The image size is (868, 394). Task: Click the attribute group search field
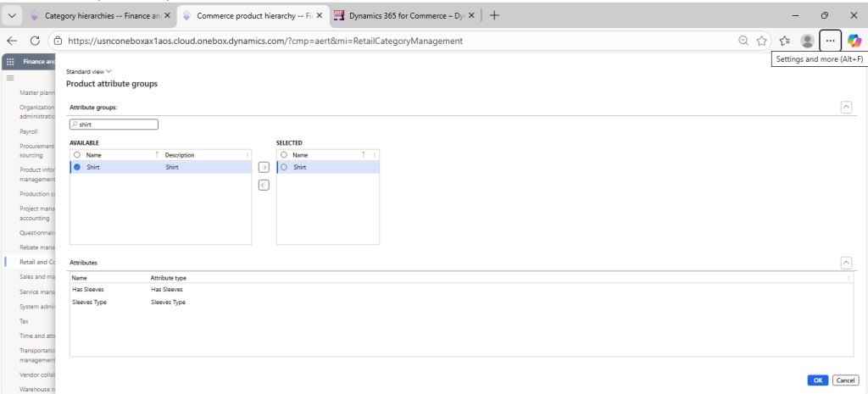[114, 125]
